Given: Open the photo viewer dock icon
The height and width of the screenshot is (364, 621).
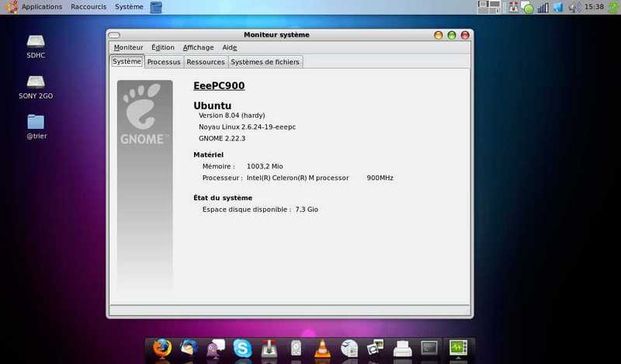Looking at the screenshot, I should coord(376,348).
